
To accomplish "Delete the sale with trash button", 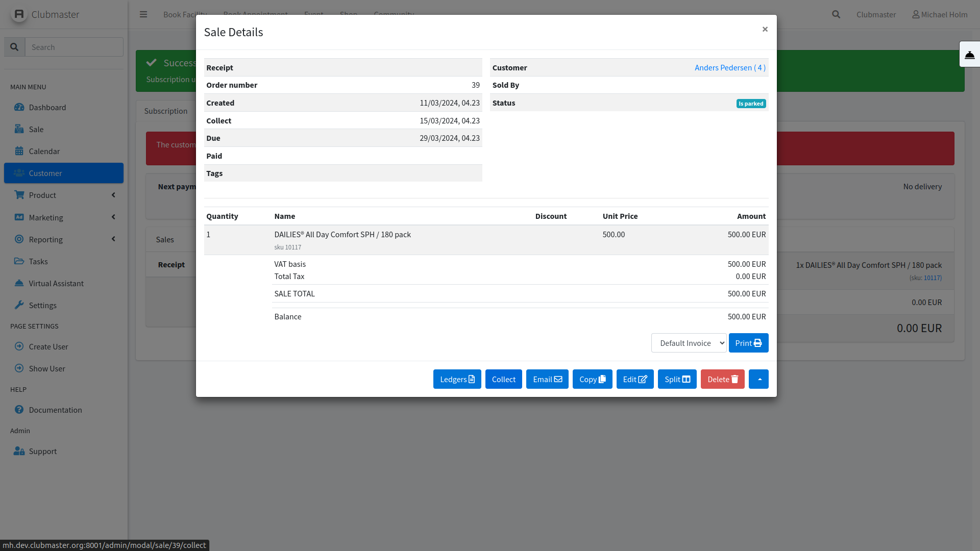I will [722, 379].
